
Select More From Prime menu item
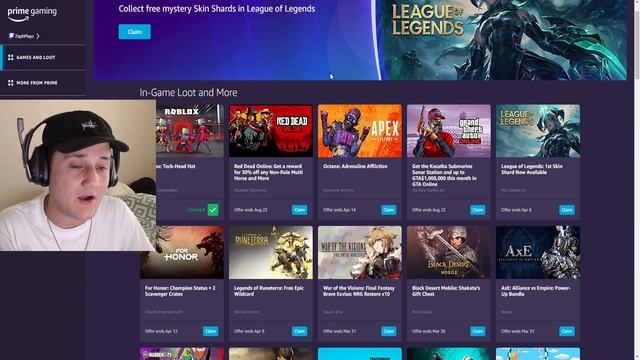(43, 83)
